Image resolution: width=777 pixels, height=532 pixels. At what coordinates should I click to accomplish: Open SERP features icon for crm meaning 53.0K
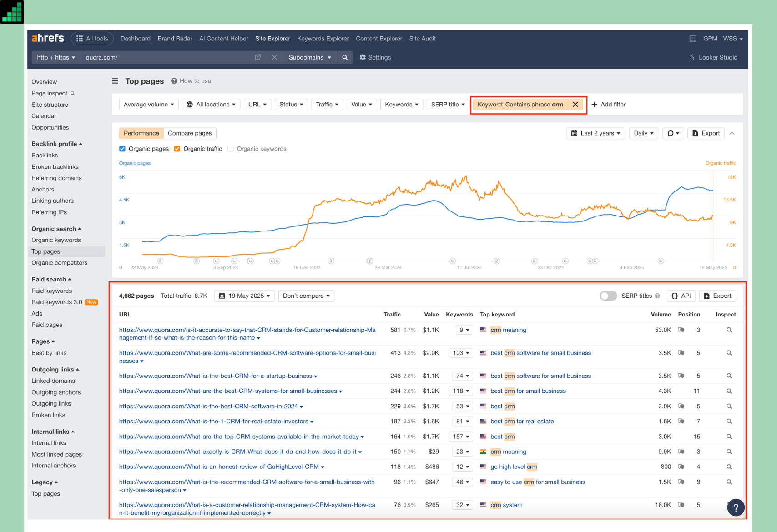(x=681, y=330)
